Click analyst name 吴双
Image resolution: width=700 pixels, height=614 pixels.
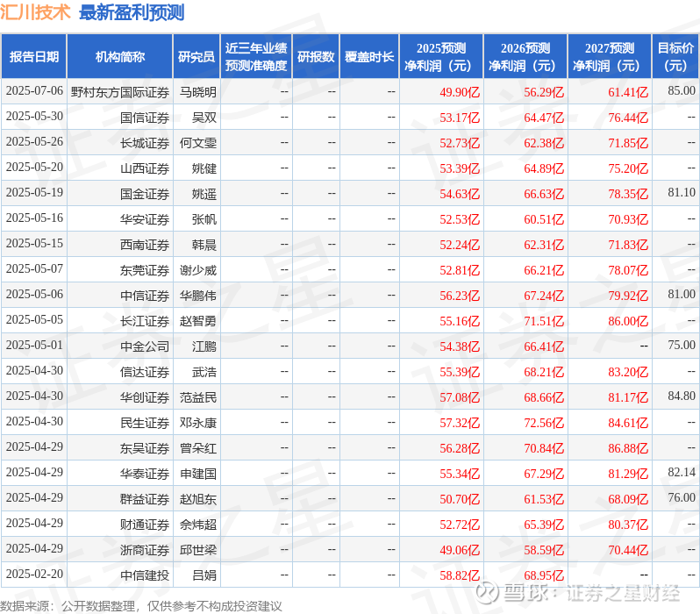pyautogui.click(x=204, y=118)
